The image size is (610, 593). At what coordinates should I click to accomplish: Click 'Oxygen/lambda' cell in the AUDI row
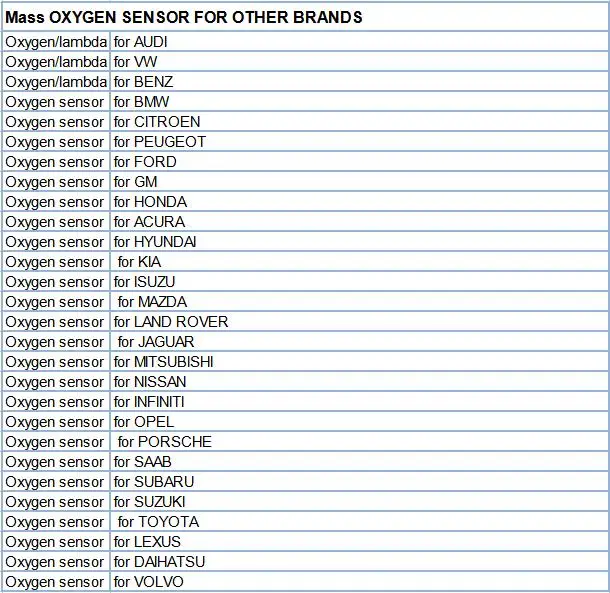[56, 42]
